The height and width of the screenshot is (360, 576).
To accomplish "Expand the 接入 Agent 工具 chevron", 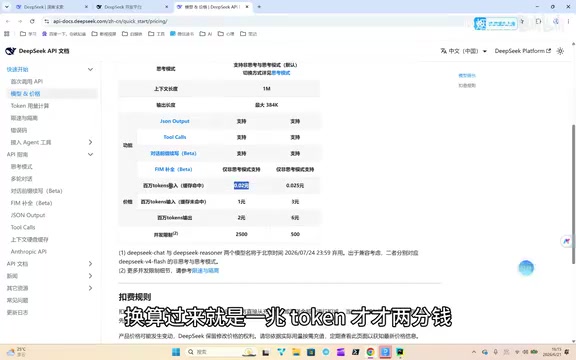I will [x=90, y=142].
